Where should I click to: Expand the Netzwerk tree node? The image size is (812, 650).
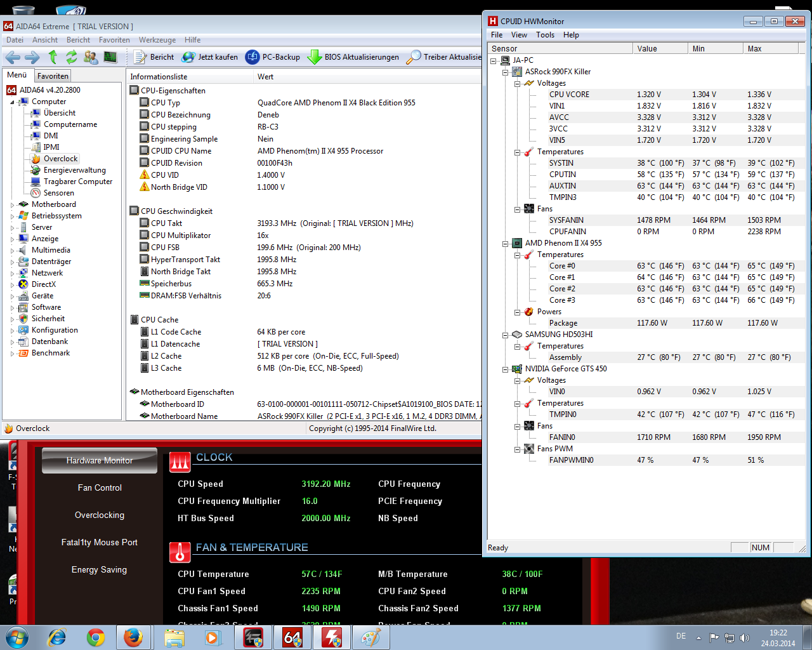(12, 273)
